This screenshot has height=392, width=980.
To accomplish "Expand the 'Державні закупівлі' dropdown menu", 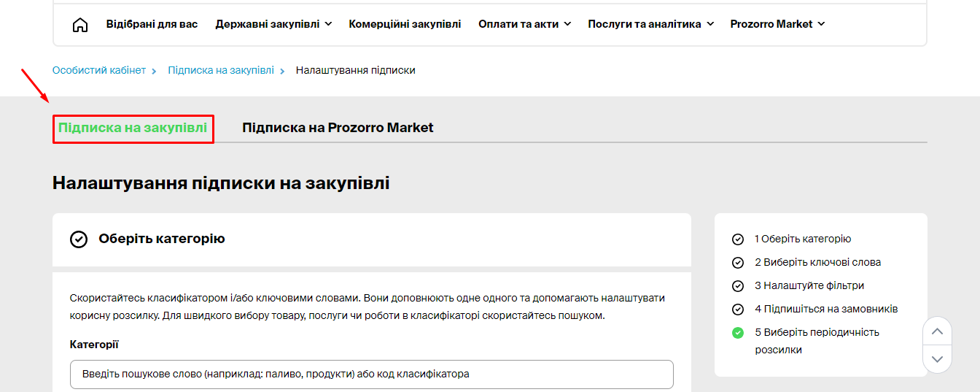I will (273, 24).
